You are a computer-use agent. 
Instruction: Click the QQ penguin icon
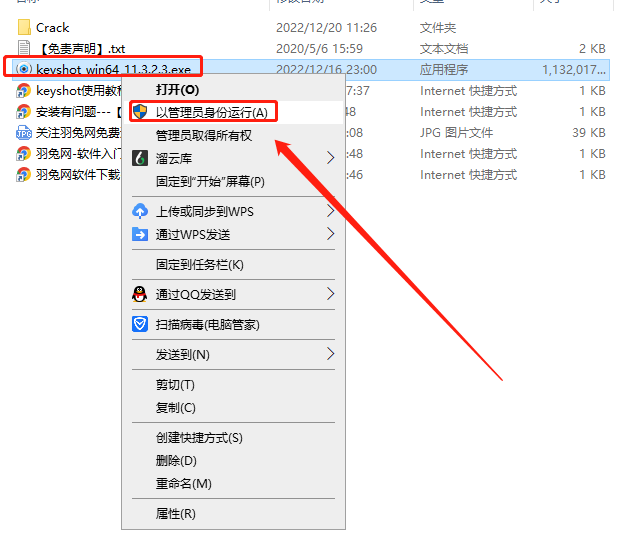(140, 294)
